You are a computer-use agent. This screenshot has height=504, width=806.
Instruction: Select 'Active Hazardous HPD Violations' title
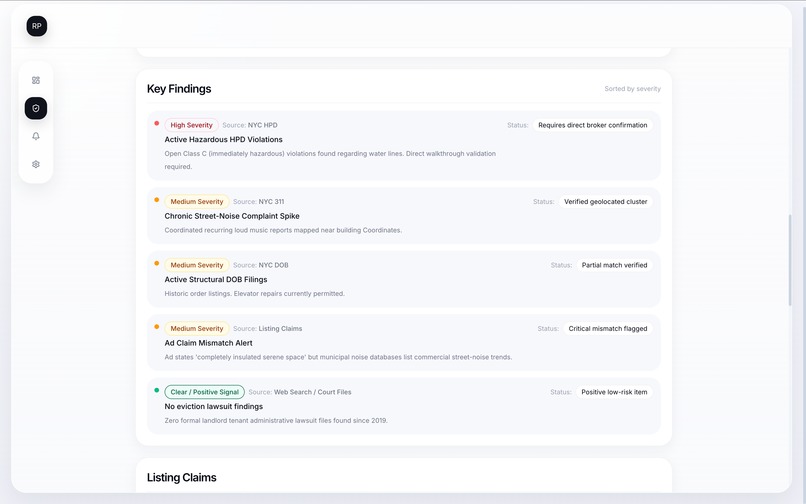tap(224, 139)
